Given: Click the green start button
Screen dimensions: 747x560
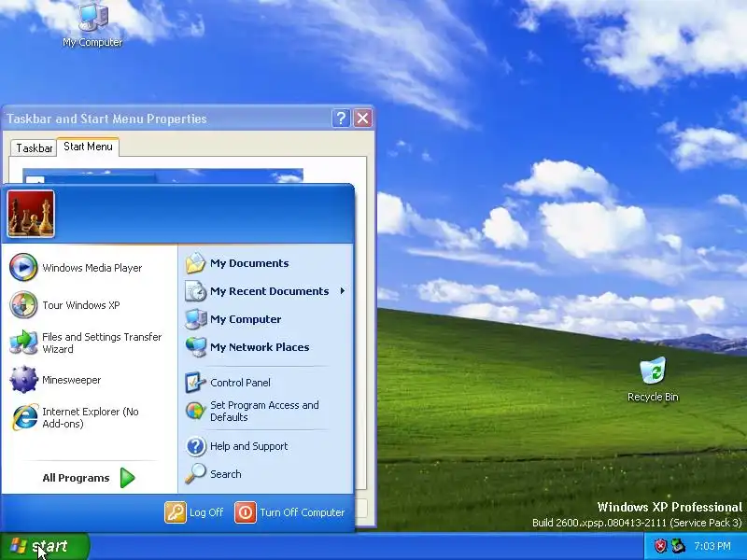Looking at the screenshot, I should pos(44,546).
